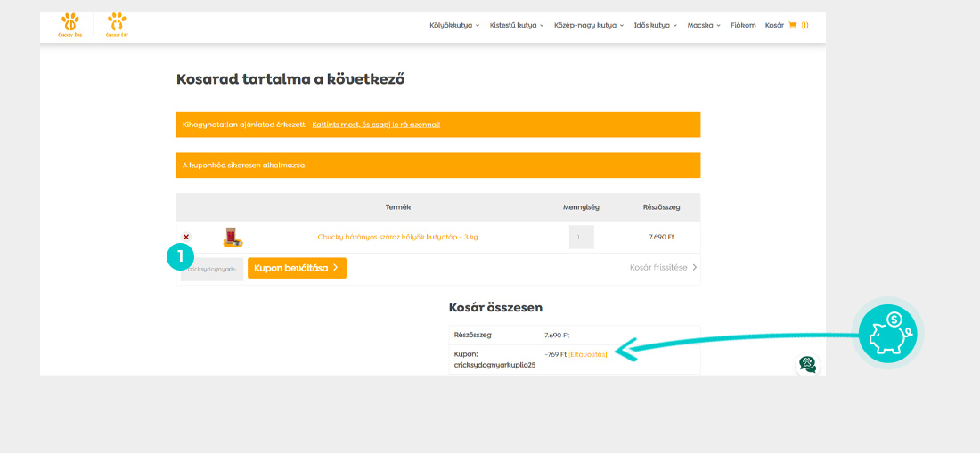The height and width of the screenshot is (453, 980).
Task: Click the Chucky dog food product thumbnail
Action: (x=233, y=237)
